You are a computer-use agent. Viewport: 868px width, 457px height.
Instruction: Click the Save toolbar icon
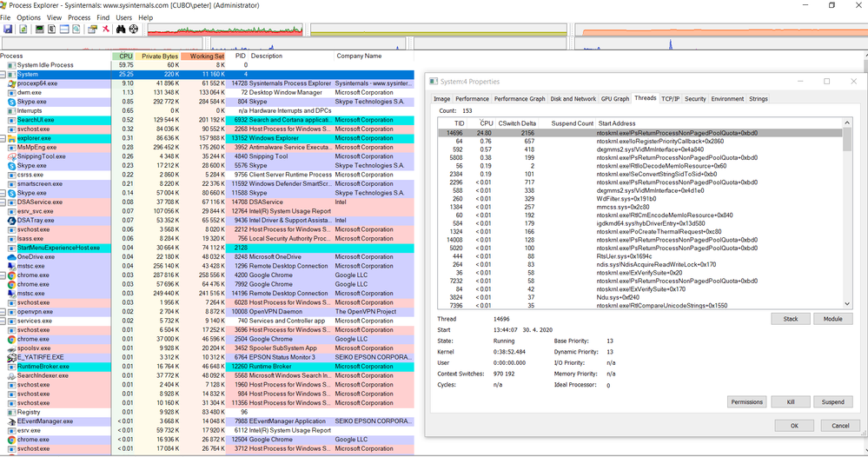[x=8, y=29]
